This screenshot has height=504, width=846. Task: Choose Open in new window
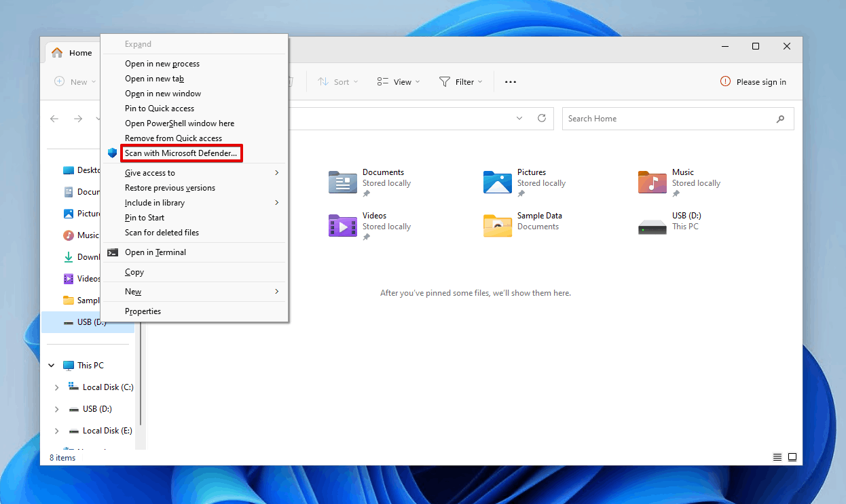[194, 94]
